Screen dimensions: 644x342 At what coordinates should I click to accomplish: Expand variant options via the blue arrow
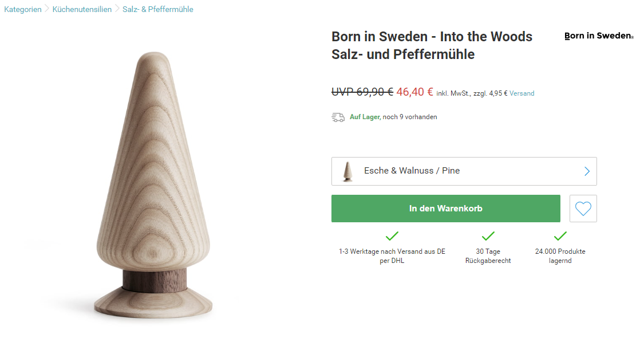pyautogui.click(x=587, y=171)
